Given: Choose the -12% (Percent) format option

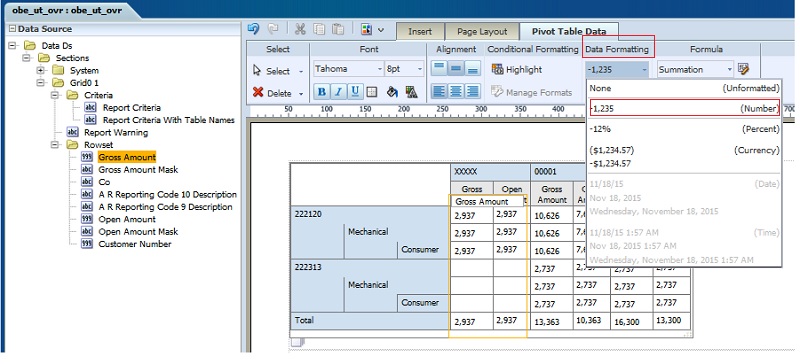Looking at the screenshot, I should click(x=684, y=129).
